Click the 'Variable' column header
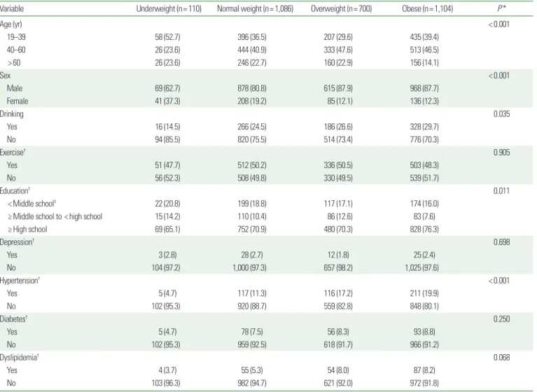 point(12,9)
